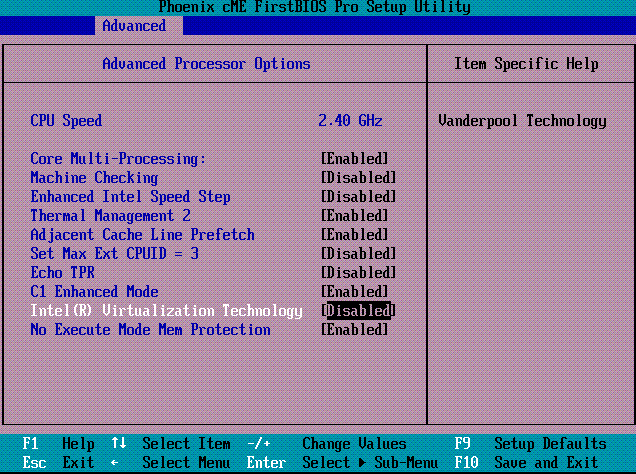Click the Echo TPR label
Screen dimensions: 636x474
[x=62, y=273]
